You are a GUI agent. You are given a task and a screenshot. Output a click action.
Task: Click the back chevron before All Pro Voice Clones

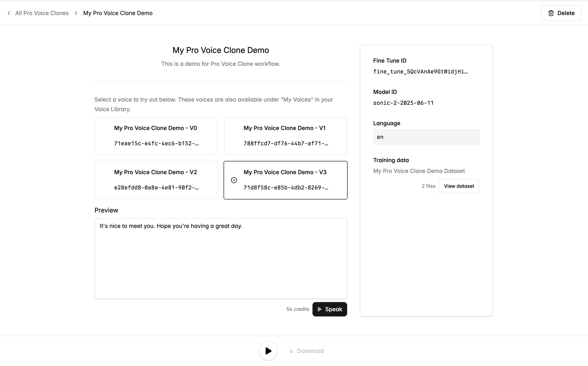(x=9, y=13)
